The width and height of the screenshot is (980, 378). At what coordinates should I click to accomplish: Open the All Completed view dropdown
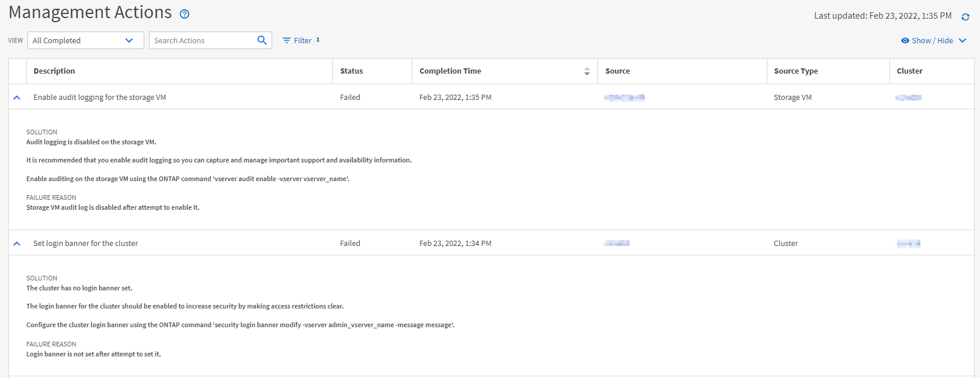(85, 40)
